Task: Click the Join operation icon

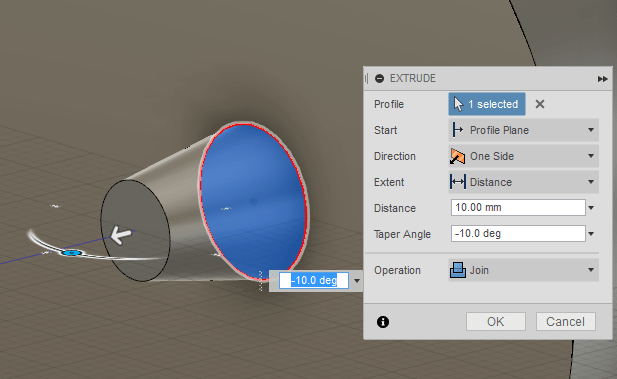Action: click(x=458, y=270)
